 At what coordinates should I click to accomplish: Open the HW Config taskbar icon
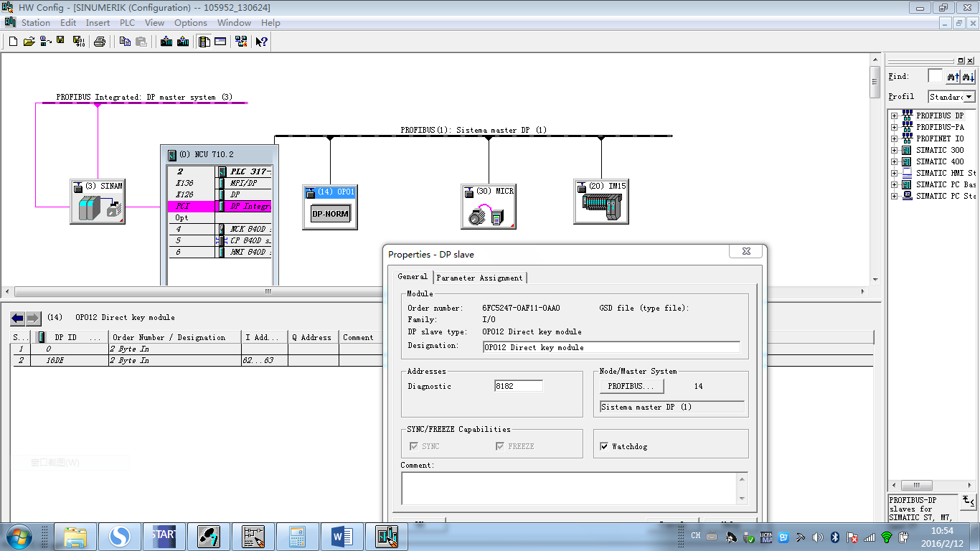click(387, 536)
